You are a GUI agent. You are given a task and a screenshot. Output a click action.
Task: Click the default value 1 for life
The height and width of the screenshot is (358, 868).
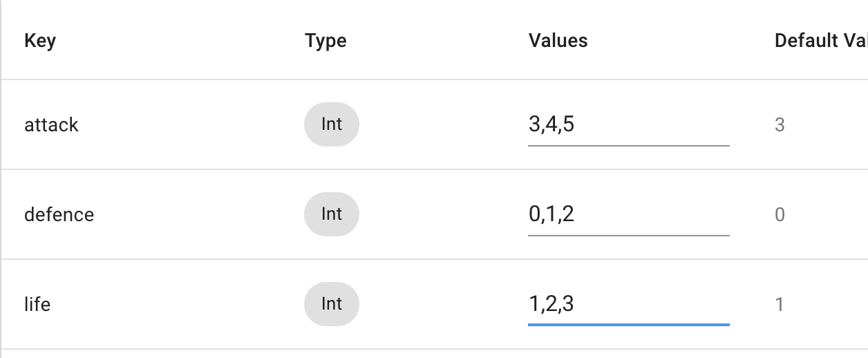click(x=780, y=305)
